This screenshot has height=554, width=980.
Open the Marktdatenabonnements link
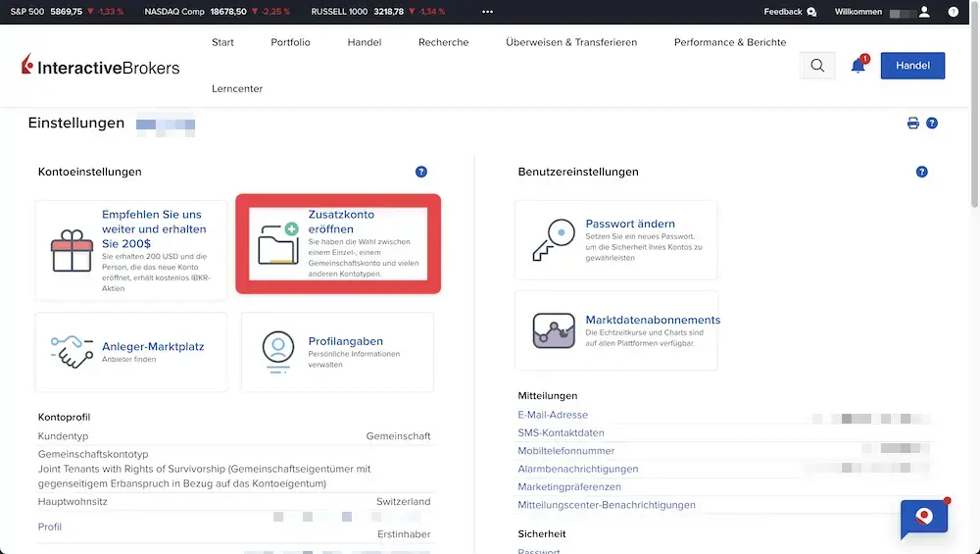coord(653,321)
